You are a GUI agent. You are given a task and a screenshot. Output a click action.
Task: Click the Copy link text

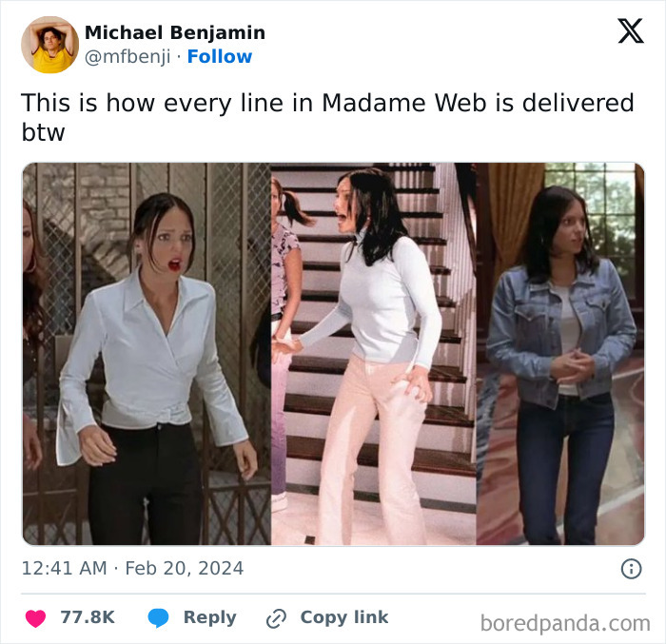click(x=344, y=617)
